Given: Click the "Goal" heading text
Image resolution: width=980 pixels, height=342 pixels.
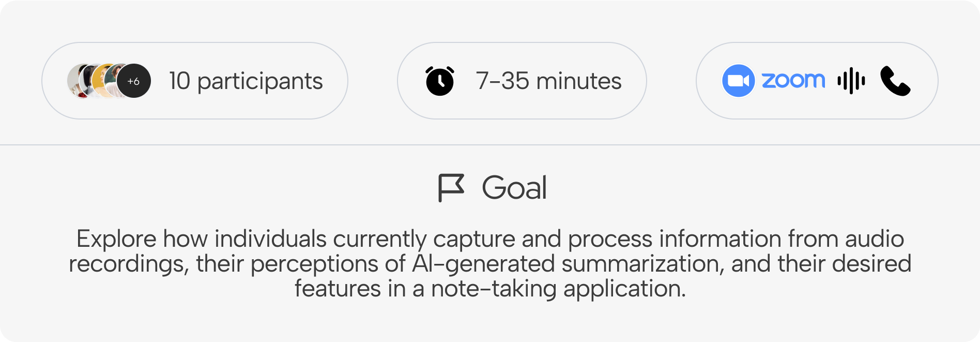Looking at the screenshot, I should (514, 187).
